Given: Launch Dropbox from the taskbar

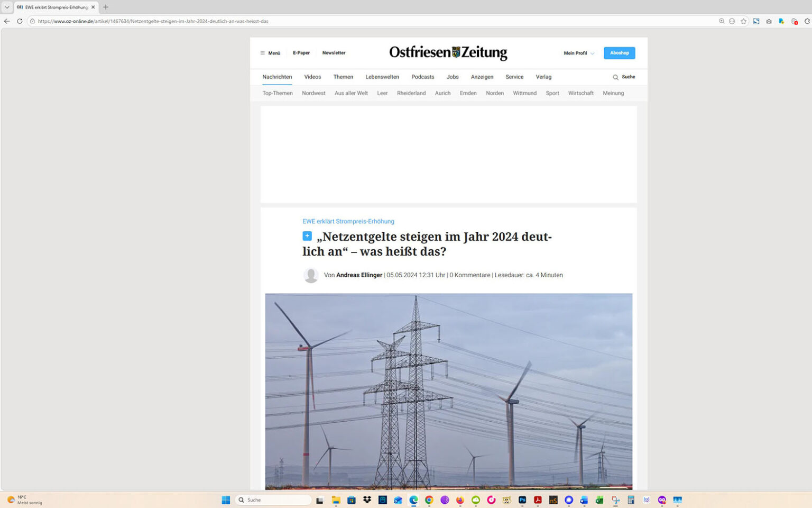Looking at the screenshot, I should point(366,500).
